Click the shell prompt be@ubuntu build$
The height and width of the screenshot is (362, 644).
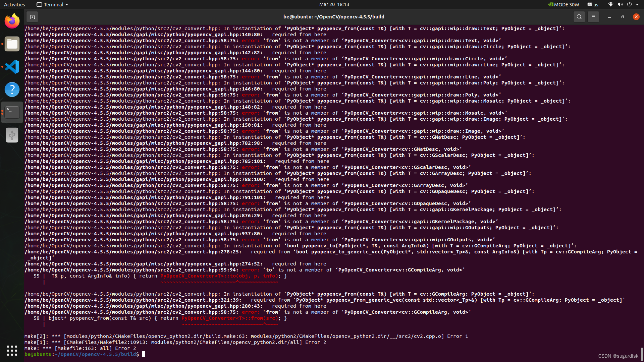coord(82,354)
